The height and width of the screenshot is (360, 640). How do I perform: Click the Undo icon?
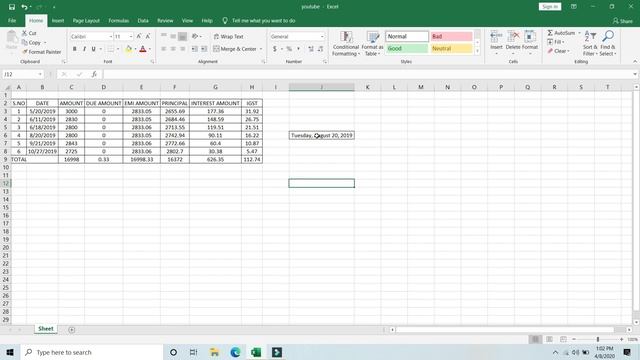pos(24,7)
